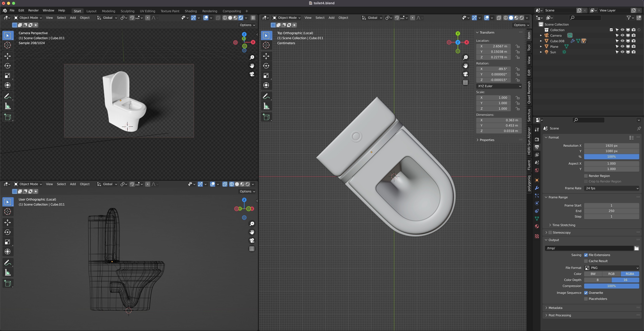Enable the Stereoscopy checkbox
The image size is (644, 331).
[x=550, y=233]
